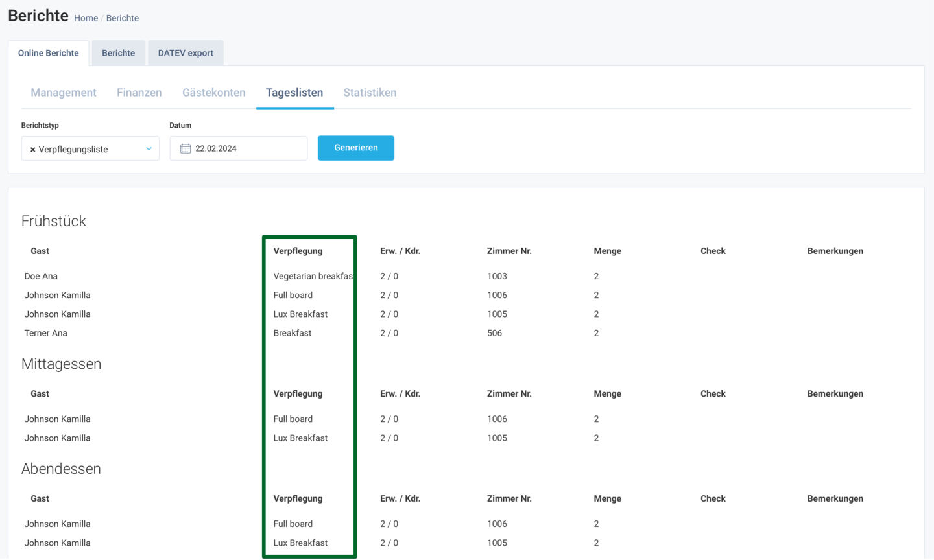This screenshot has width=934, height=560.
Task: Select the Tageslisten sub-tab
Action: point(294,93)
